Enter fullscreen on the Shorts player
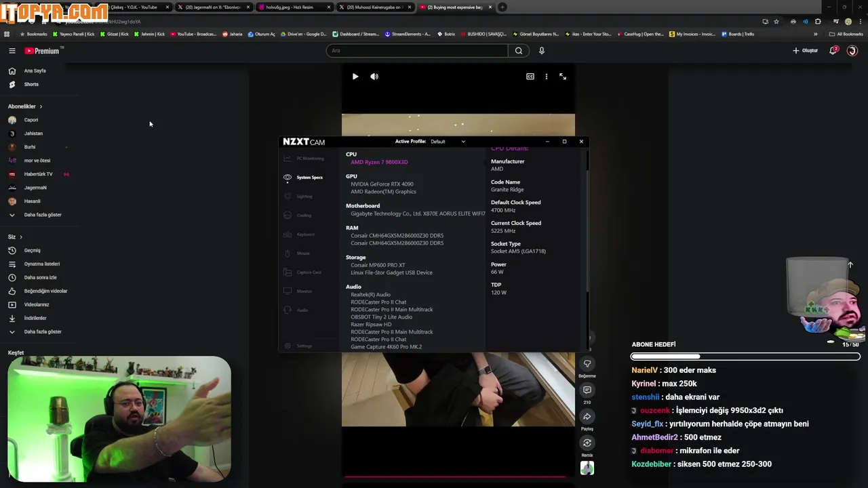This screenshot has height=488, width=868. tap(563, 77)
